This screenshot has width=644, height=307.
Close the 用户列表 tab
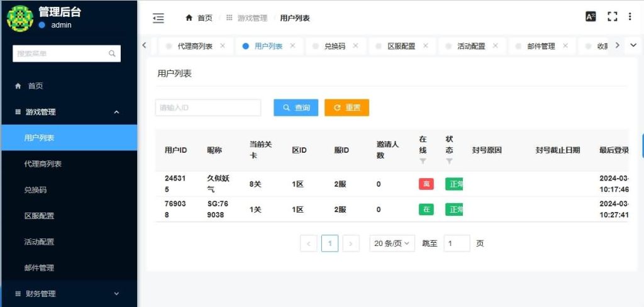click(292, 46)
